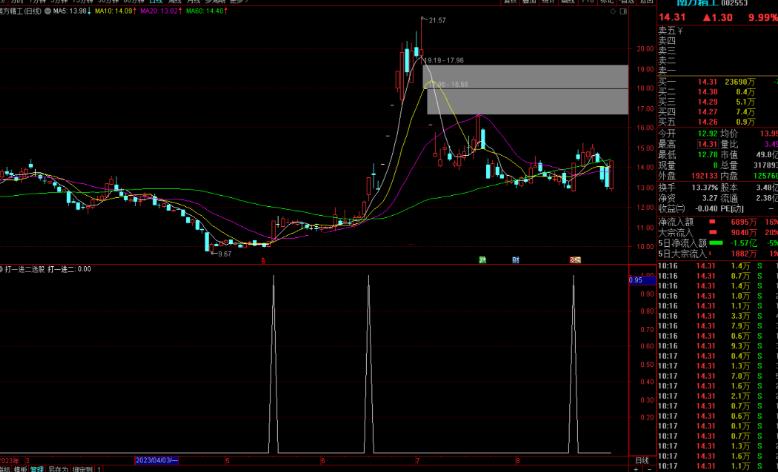The width and height of the screenshot is (778, 472).
Task: Click the rightmost signal spike in indicator panel
Action: click(x=574, y=364)
